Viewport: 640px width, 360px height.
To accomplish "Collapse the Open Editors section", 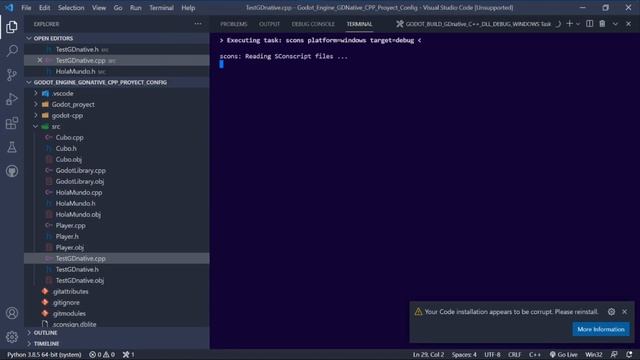I will tap(117, 38).
